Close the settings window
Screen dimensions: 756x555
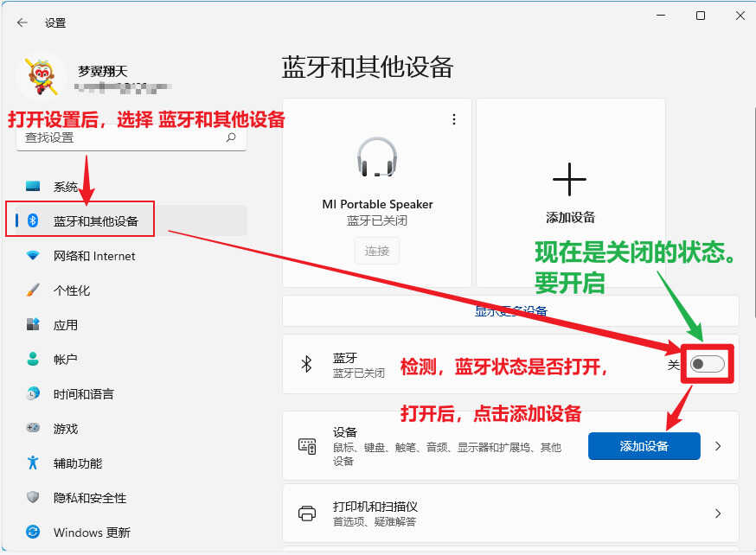(740, 16)
